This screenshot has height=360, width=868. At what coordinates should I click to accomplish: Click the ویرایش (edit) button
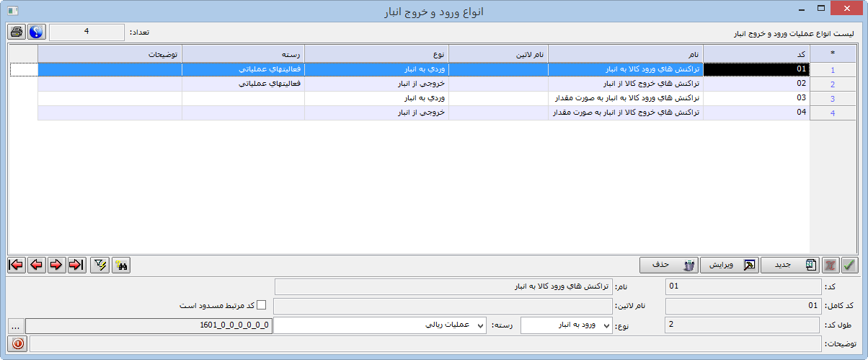point(730,265)
